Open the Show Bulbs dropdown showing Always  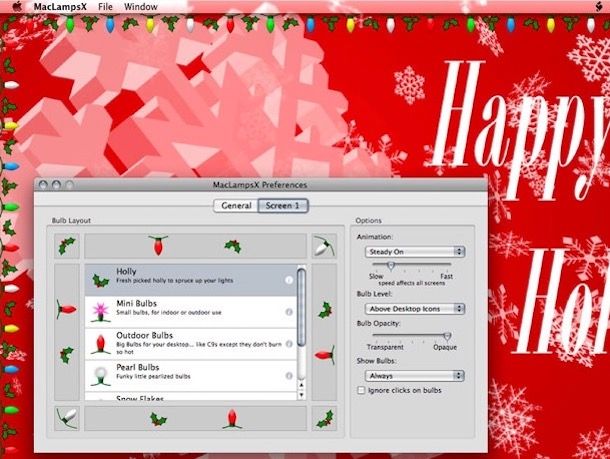pyautogui.click(x=415, y=376)
